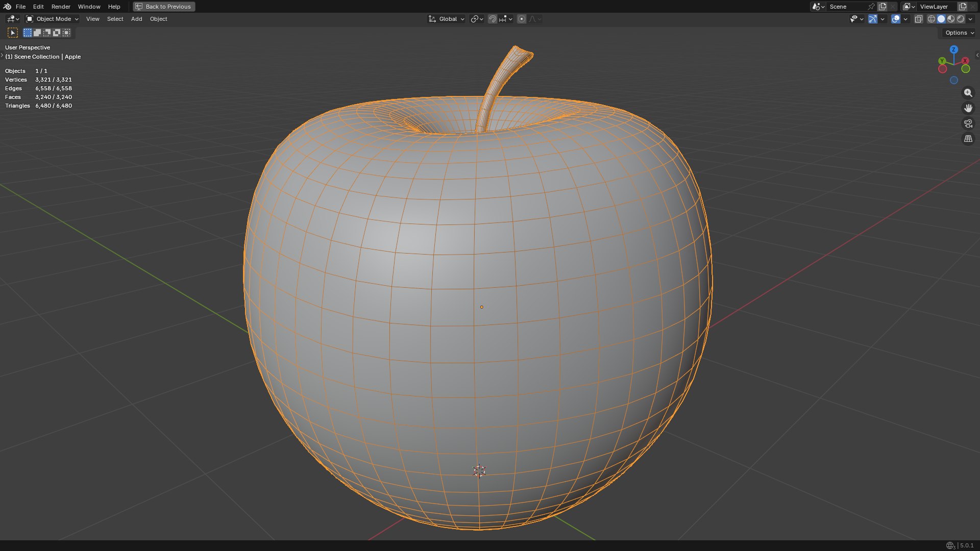Snap view to the negative Z axis circle

click(953, 81)
